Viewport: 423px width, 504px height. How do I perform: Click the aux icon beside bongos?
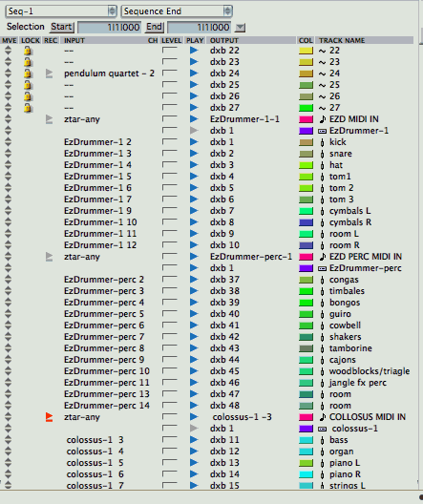(x=323, y=303)
